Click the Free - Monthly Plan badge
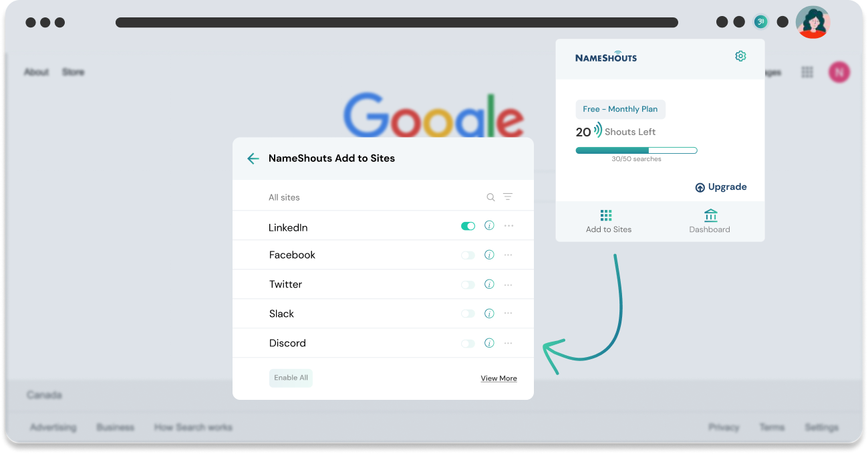 point(620,109)
